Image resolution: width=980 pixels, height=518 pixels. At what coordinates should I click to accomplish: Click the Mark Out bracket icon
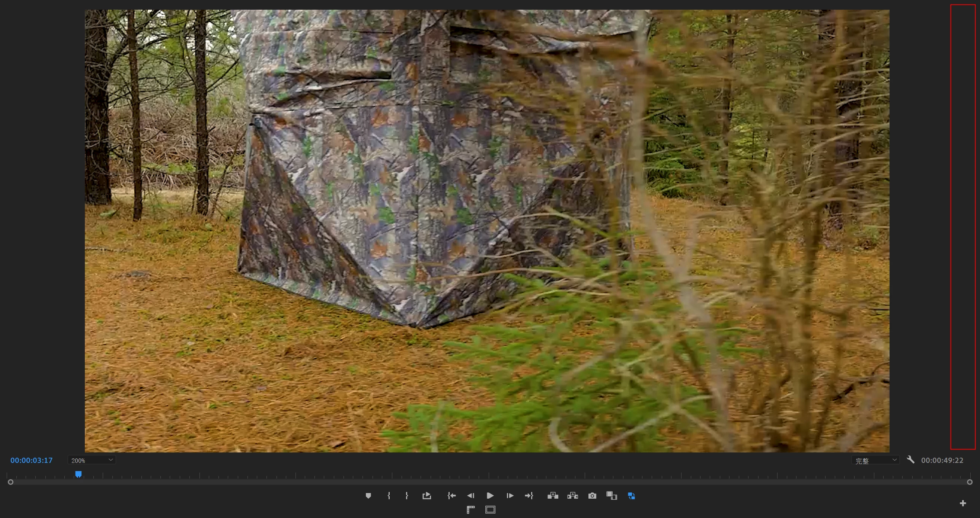(x=407, y=496)
